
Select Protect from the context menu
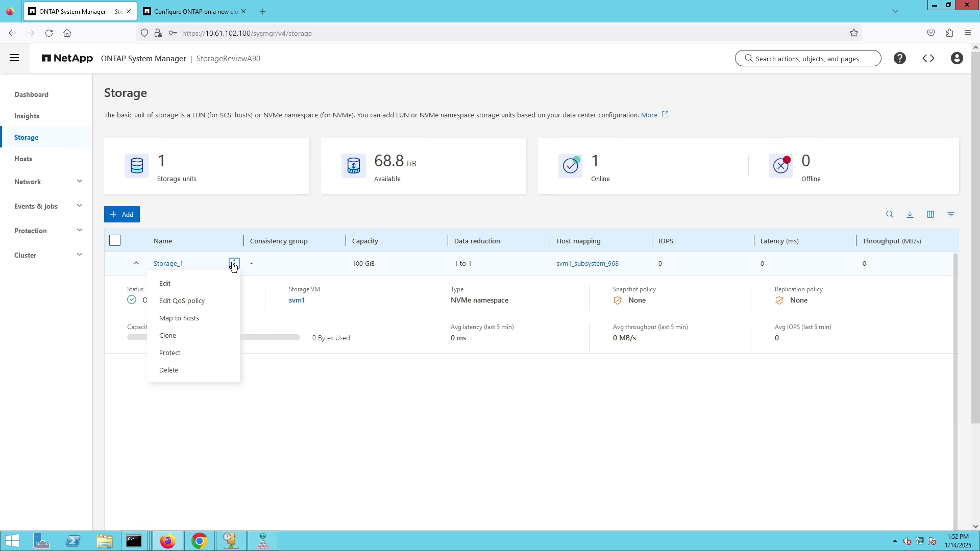[193, 353]
